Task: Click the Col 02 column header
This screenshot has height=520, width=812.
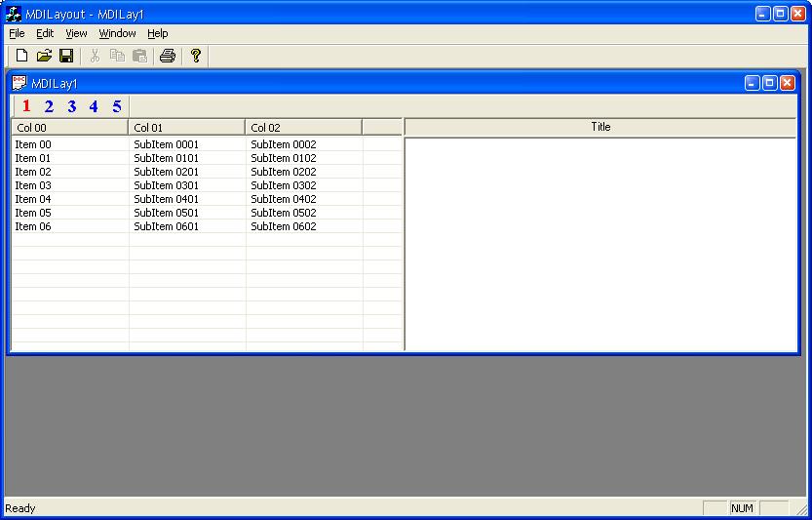Action: click(x=303, y=128)
